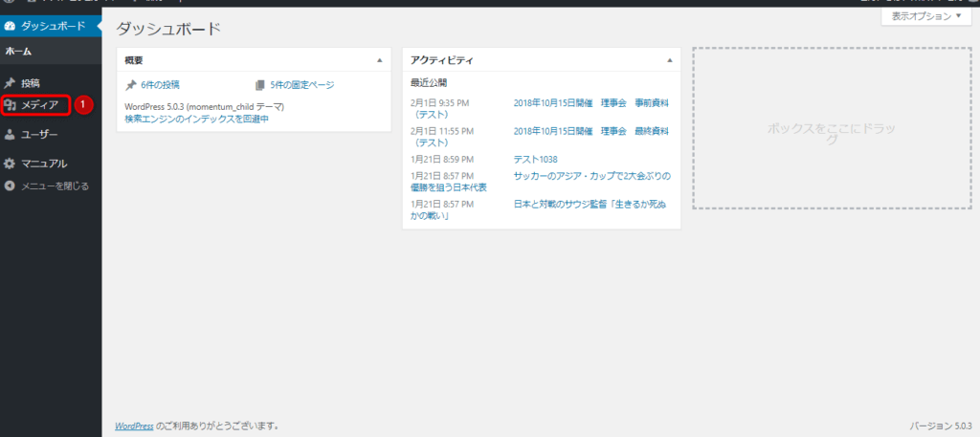
Task: Click the collapse menu arrow icon
Action: 10,186
